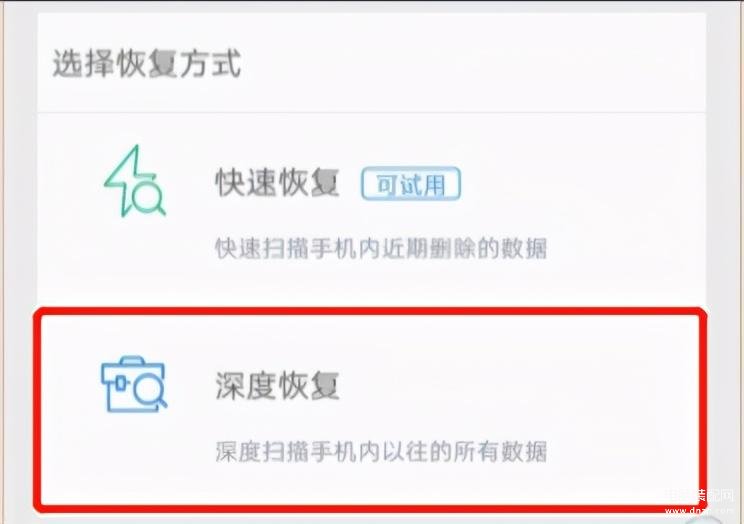The image size is (744, 524).
Task: Choose 快速扫描手机内近期删除的数据 description
Action: coord(381,248)
